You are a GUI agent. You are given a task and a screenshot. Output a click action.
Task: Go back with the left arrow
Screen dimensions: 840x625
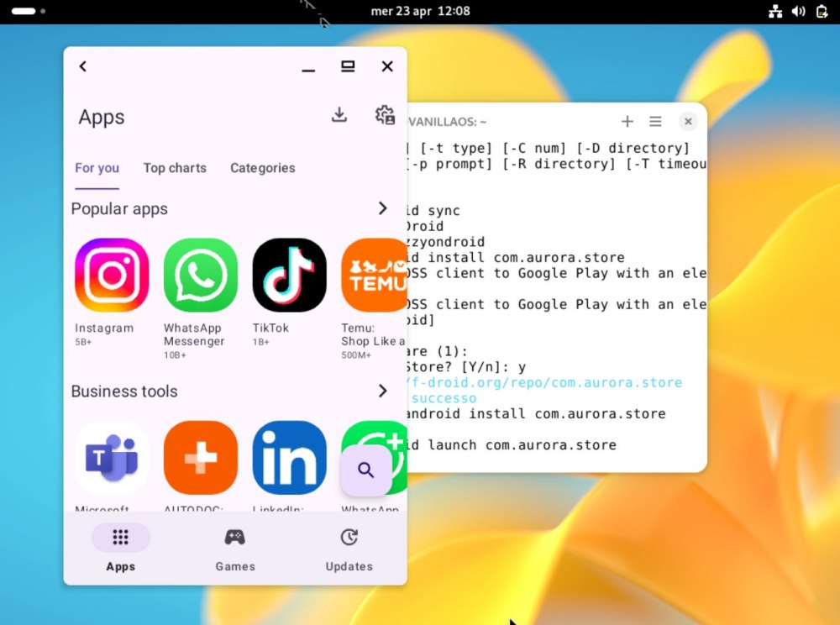click(83, 66)
